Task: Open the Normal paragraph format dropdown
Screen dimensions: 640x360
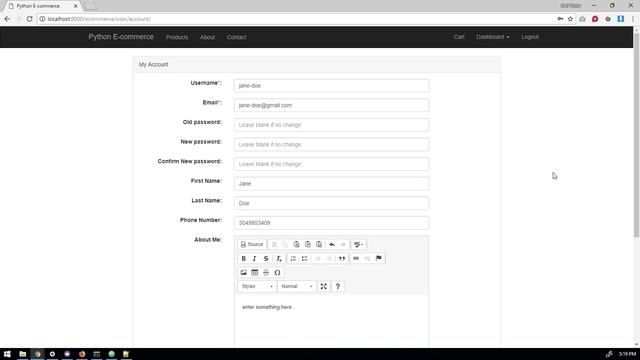Action: click(x=297, y=287)
